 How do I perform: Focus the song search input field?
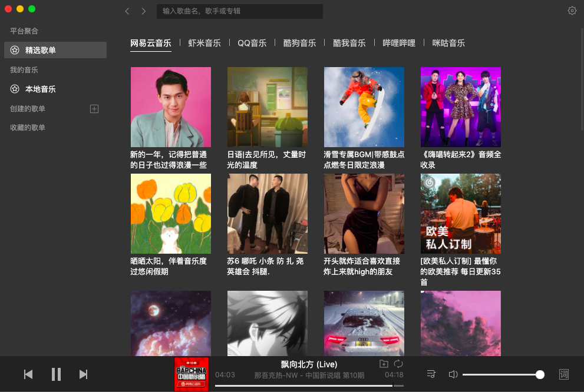(240, 11)
